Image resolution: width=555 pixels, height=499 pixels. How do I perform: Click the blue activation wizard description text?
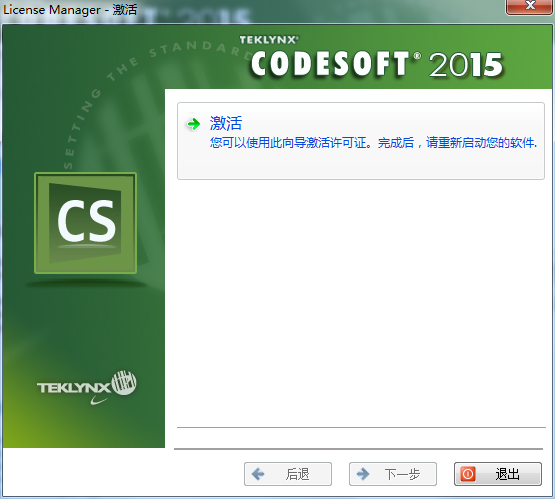pyautogui.click(x=373, y=143)
